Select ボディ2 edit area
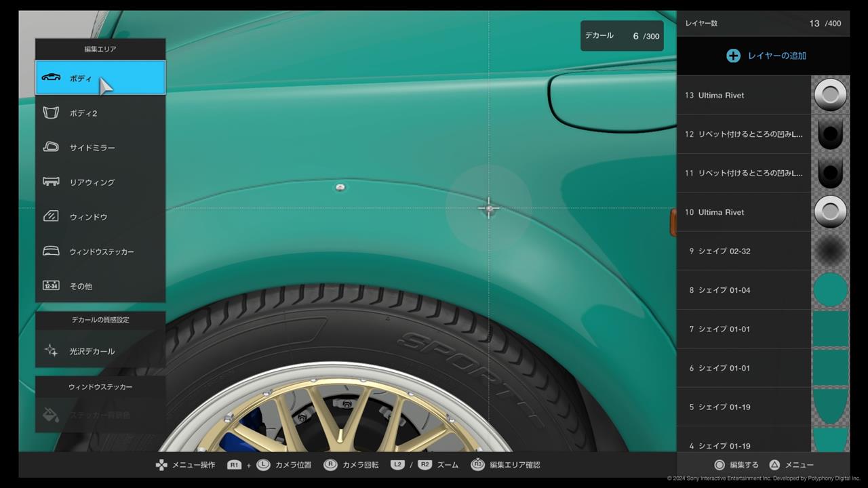 [100, 113]
